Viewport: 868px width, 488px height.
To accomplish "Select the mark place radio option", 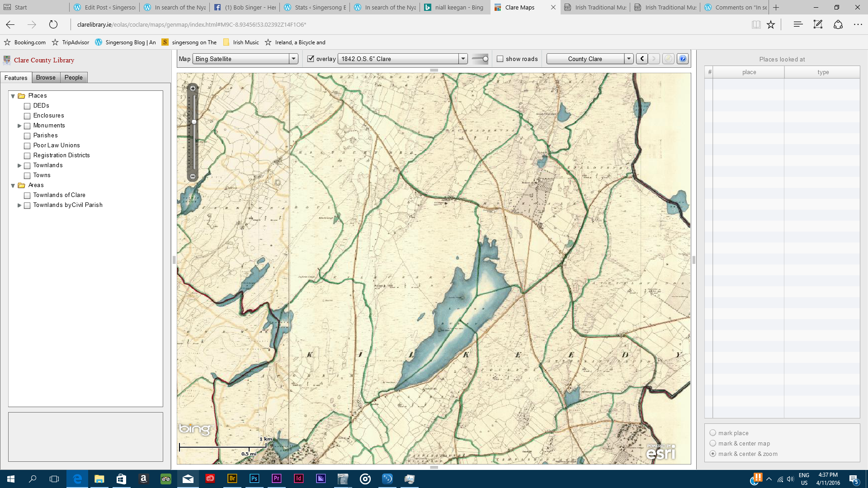I will (x=713, y=433).
